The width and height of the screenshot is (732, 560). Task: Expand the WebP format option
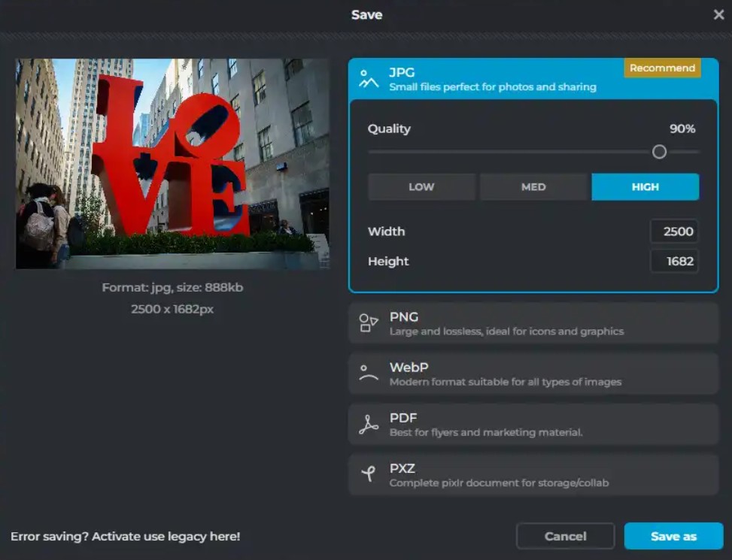click(533, 374)
